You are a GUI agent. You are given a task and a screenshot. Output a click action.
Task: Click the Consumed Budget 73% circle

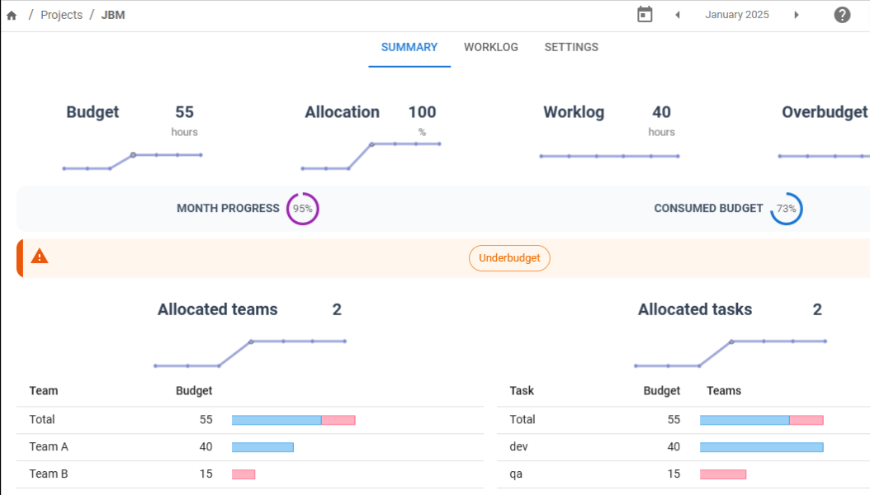pyautogui.click(x=786, y=209)
